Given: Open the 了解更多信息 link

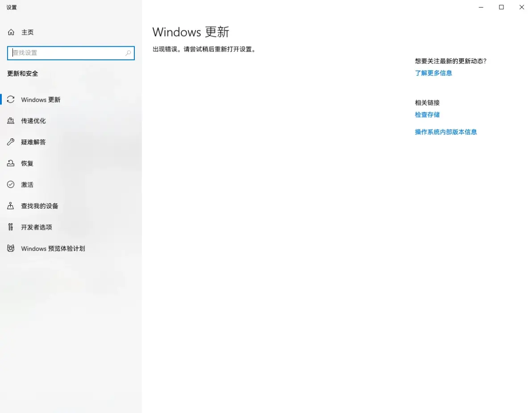Looking at the screenshot, I should coord(433,73).
